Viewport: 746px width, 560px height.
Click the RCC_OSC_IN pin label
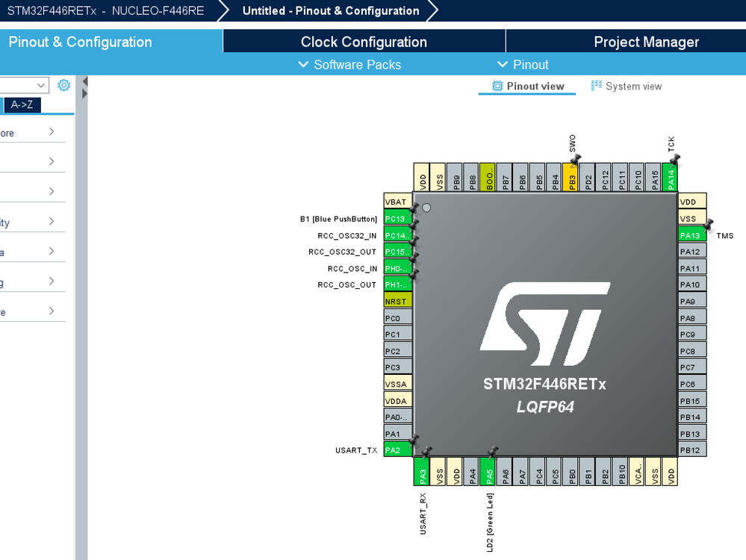click(x=352, y=269)
